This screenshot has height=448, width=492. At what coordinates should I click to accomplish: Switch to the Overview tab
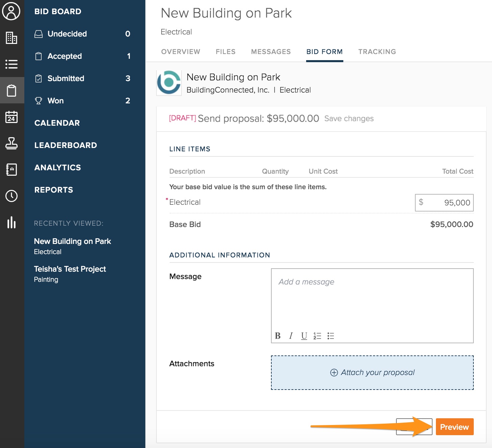click(180, 52)
